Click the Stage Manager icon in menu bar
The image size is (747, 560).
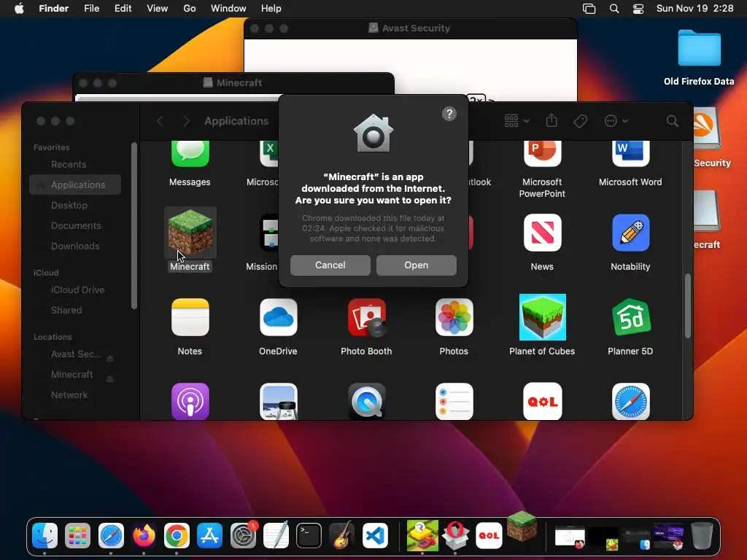589,9
